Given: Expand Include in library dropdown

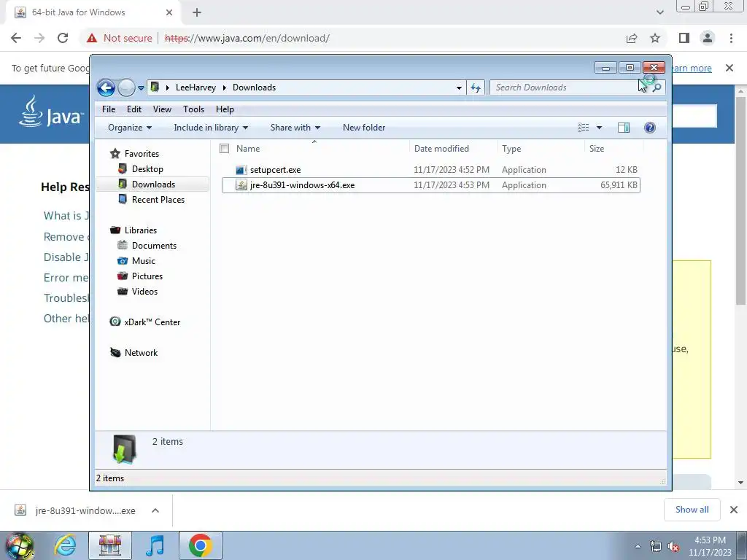Looking at the screenshot, I should click(x=211, y=128).
